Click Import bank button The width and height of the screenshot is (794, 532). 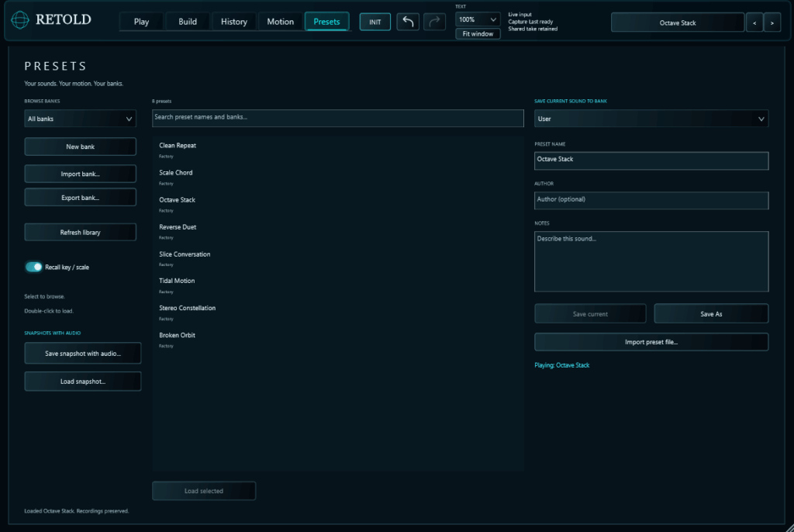(x=80, y=174)
